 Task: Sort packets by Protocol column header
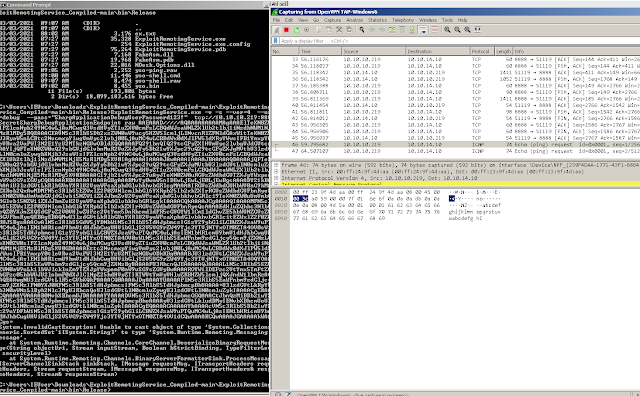click(x=482, y=51)
